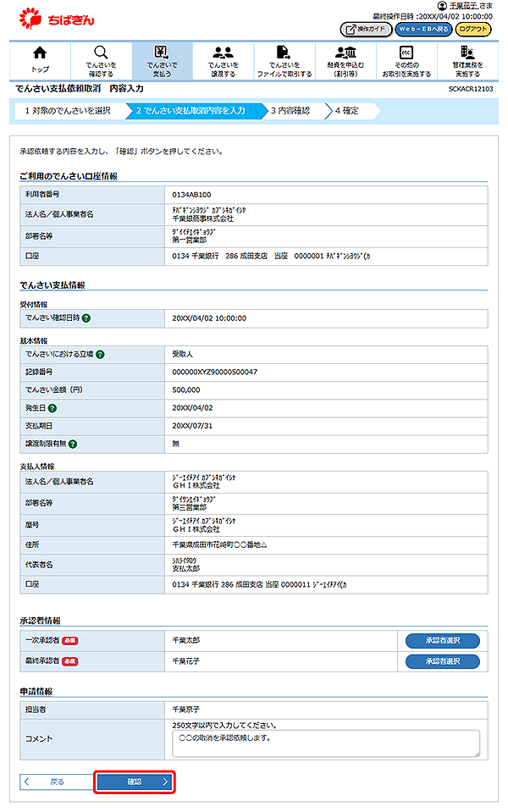Viewport: 508px width, 812px height.
Task: Click 発生日 value 20XX/04/02
Action: point(192,408)
